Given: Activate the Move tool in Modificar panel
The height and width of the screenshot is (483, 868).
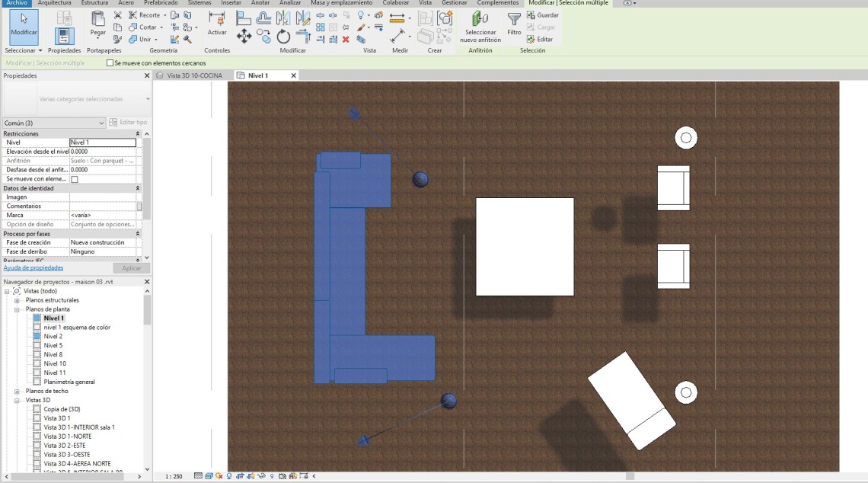Looking at the screenshot, I should click(244, 36).
